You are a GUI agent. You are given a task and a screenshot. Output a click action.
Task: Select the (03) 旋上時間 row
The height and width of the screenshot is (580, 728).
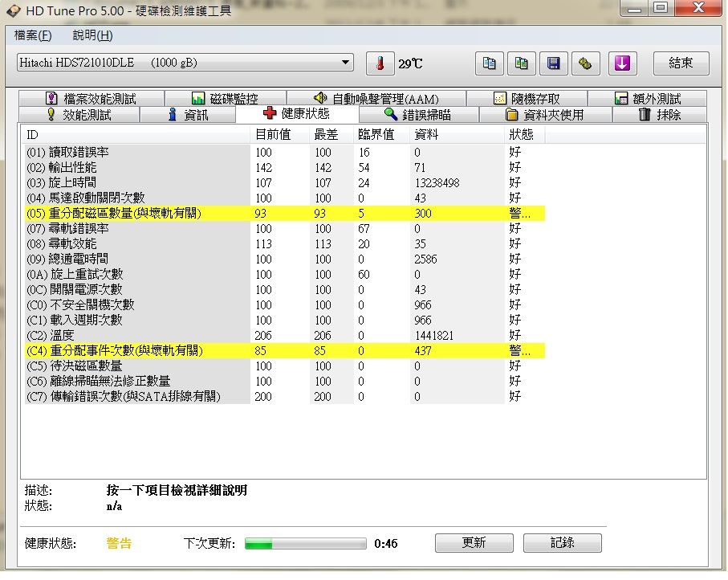point(285,182)
